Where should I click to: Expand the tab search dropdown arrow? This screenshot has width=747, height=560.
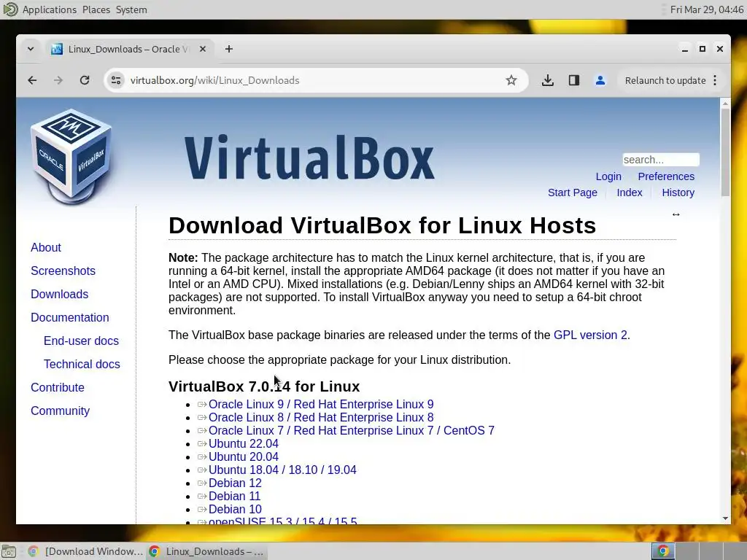pyautogui.click(x=31, y=49)
